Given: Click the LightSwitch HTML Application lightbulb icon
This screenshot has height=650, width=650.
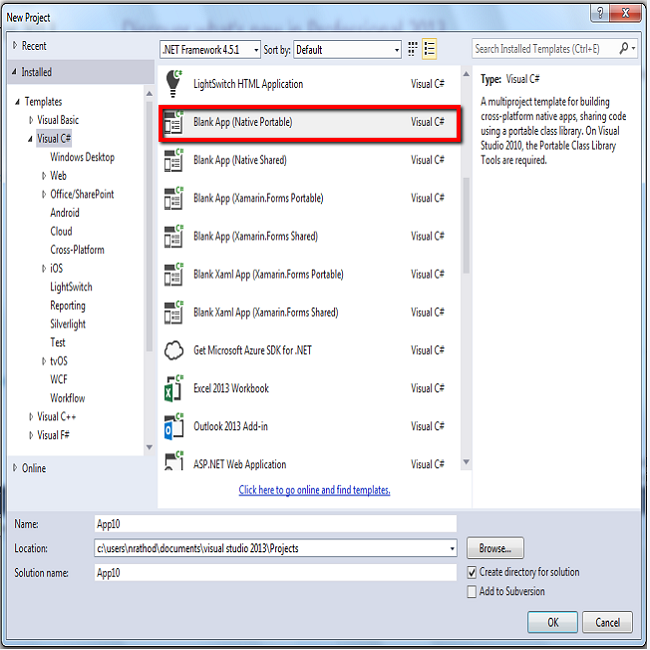Looking at the screenshot, I should [x=173, y=83].
